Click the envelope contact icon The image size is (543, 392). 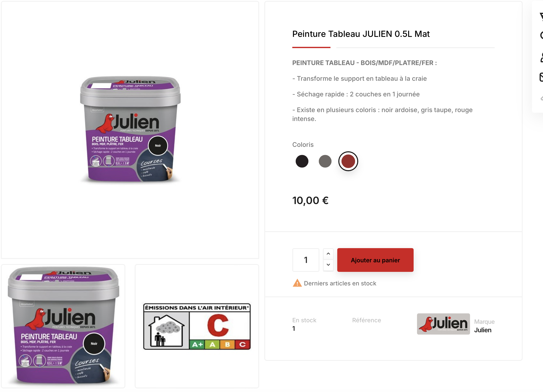(x=541, y=77)
